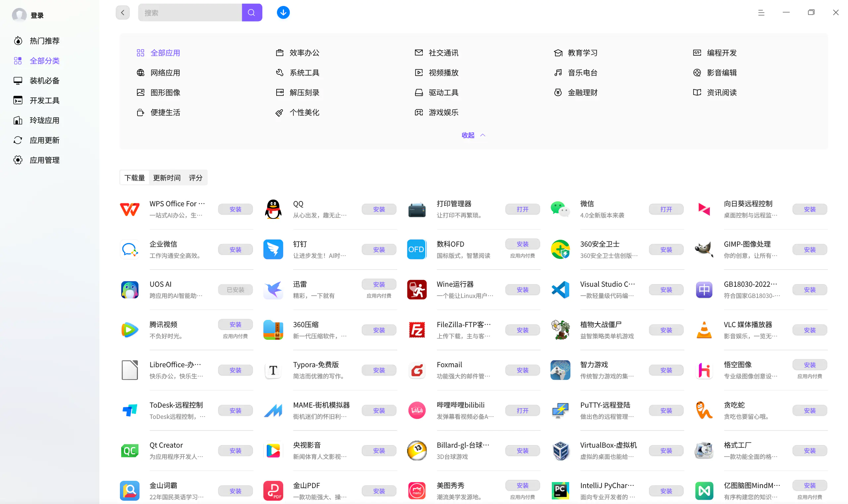Viewport: 848px width, 504px height.
Task: Install QQ with its 安装 button
Action: tap(379, 209)
